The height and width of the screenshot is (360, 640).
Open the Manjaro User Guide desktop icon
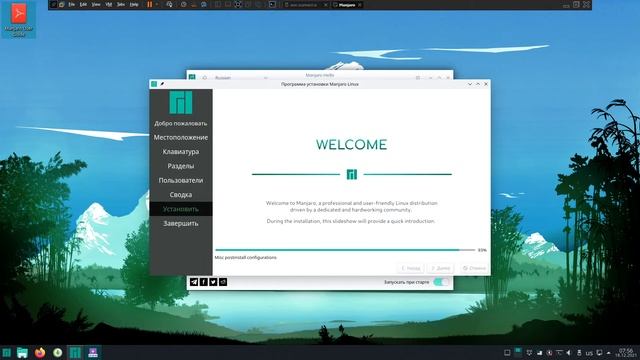[x=18, y=20]
